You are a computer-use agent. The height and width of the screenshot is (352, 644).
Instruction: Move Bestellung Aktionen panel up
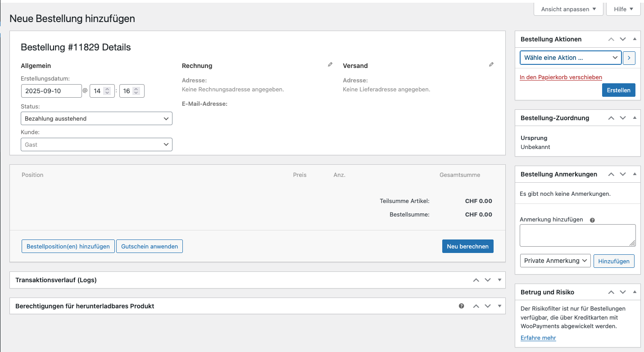tap(611, 39)
